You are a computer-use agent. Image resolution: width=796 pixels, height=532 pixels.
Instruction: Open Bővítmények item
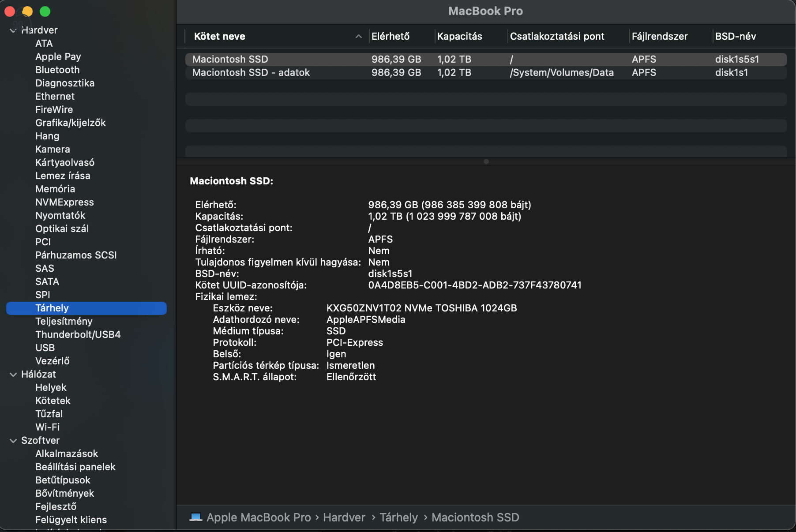pyautogui.click(x=64, y=493)
